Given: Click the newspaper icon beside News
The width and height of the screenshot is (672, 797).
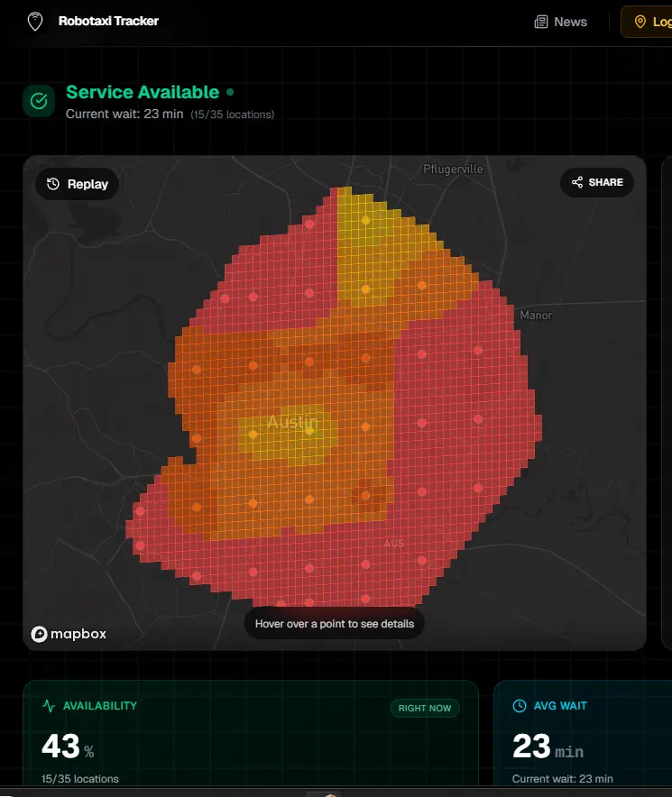Looking at the screenshot, I should point(540,22).
